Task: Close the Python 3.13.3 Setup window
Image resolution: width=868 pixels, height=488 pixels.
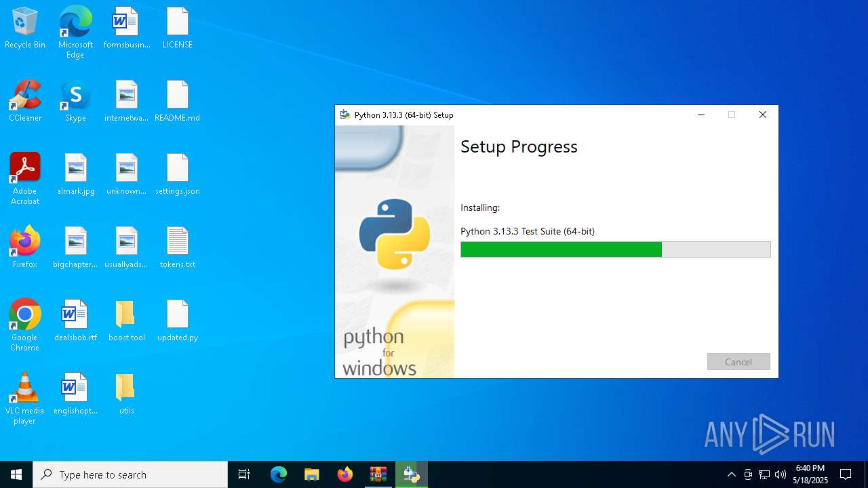Action: pyautogui.click(x=763, y=115)
